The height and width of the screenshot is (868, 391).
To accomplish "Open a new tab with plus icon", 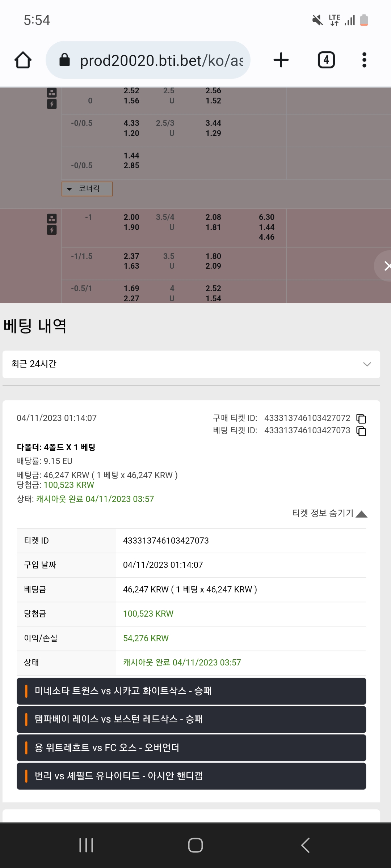I will pyautogui.click(x=281, y=60).
